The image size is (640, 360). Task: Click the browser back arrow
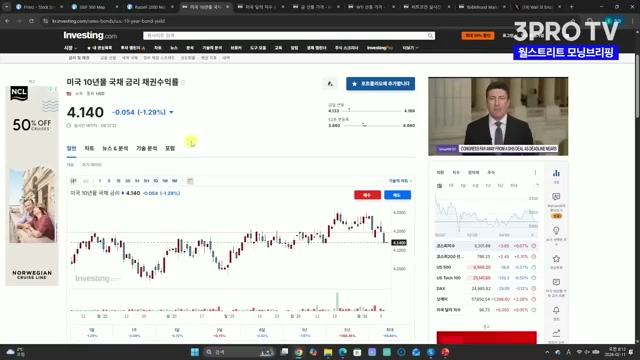7,21
